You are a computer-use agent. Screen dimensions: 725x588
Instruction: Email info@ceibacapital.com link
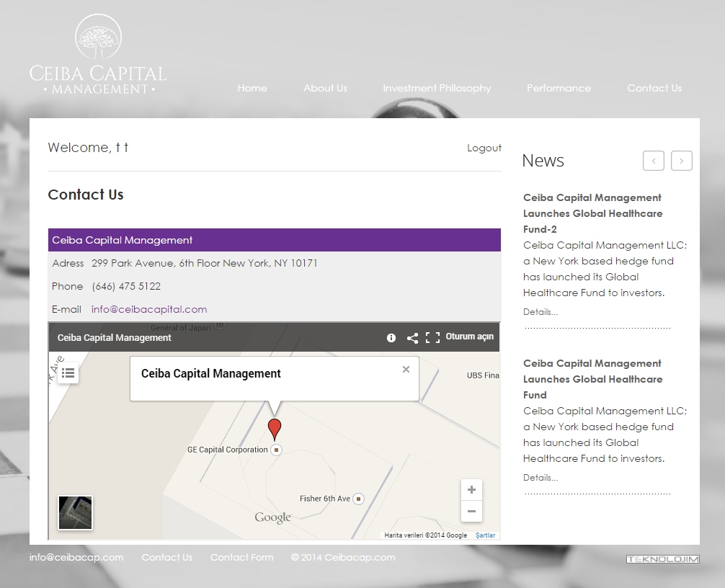tap(149, 309)
